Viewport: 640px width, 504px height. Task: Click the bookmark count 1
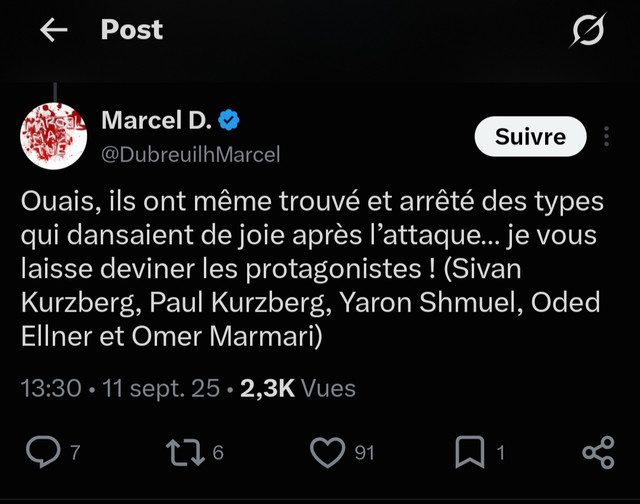coord(500,453)
